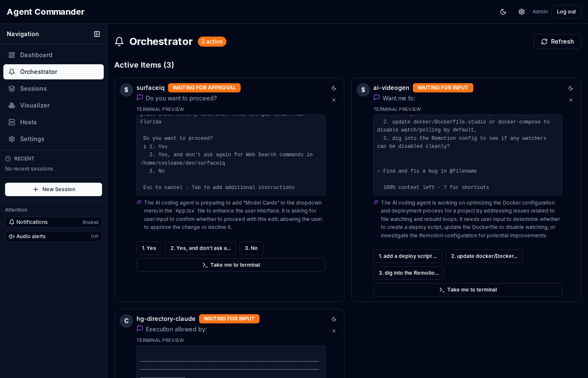Click the sparkle AI summary icon on surfaceiq card
Screen dimensions: 588x378
point(139,202)
